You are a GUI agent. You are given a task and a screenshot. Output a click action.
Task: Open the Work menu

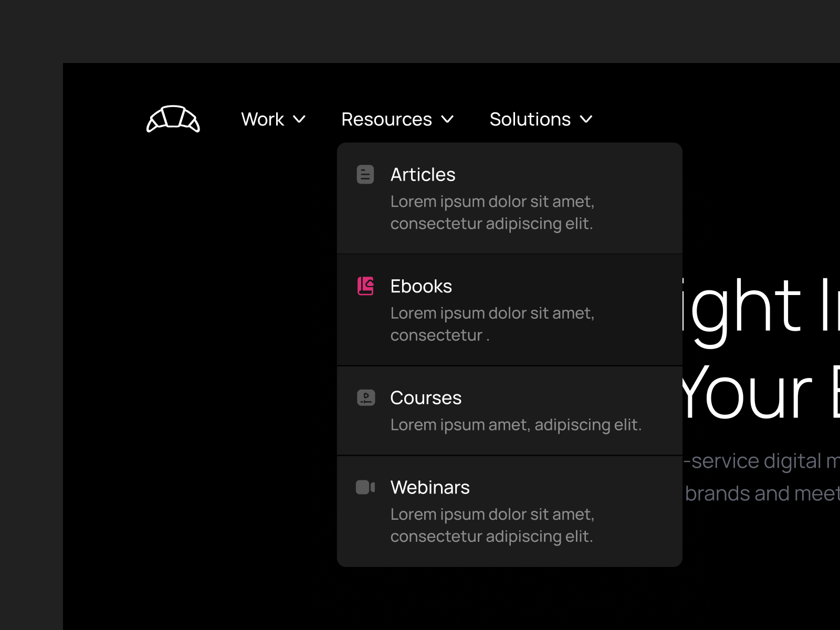click(x=262, y=120)
